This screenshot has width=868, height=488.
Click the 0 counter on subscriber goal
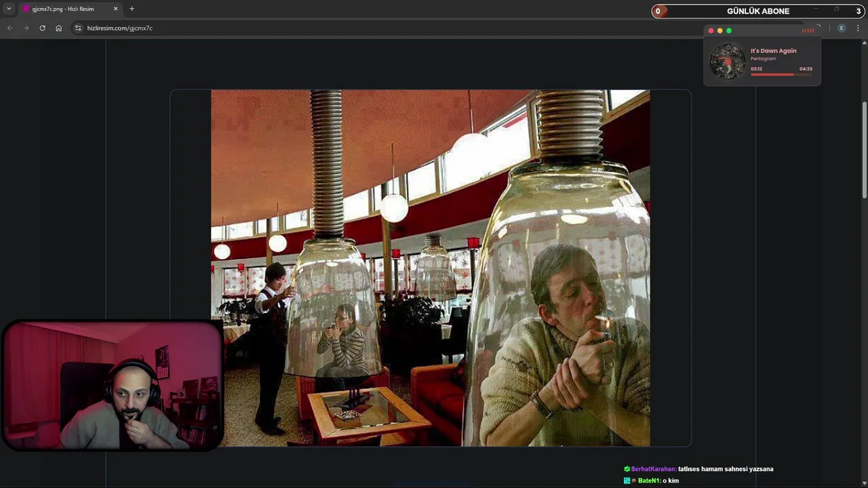pyautogui.click(x=657, y=11)
